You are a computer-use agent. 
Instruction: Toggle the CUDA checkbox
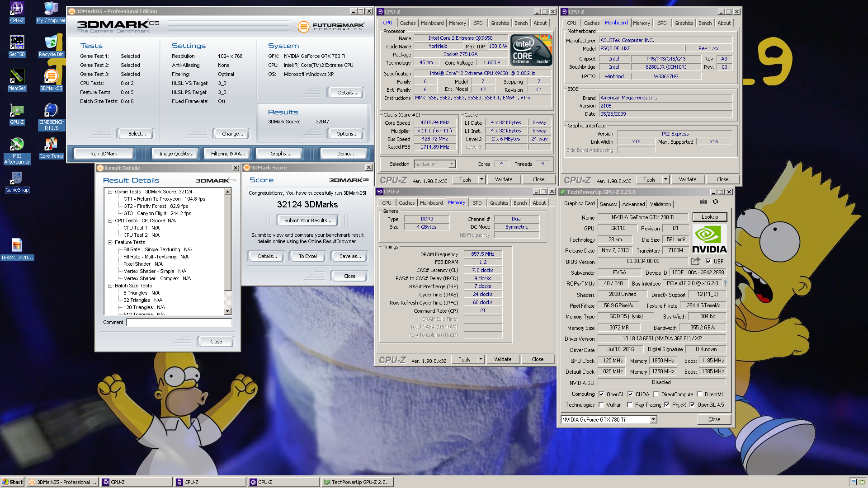pos(630,394)
